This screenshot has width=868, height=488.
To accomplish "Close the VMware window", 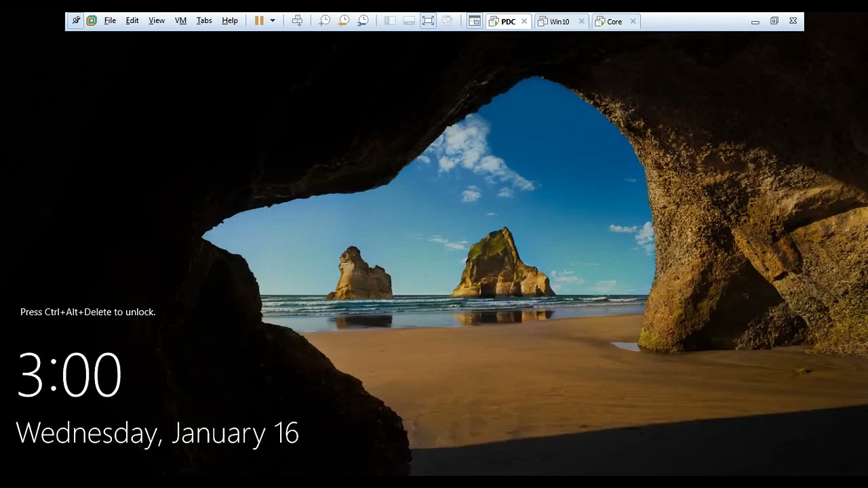I will (793, 21).
